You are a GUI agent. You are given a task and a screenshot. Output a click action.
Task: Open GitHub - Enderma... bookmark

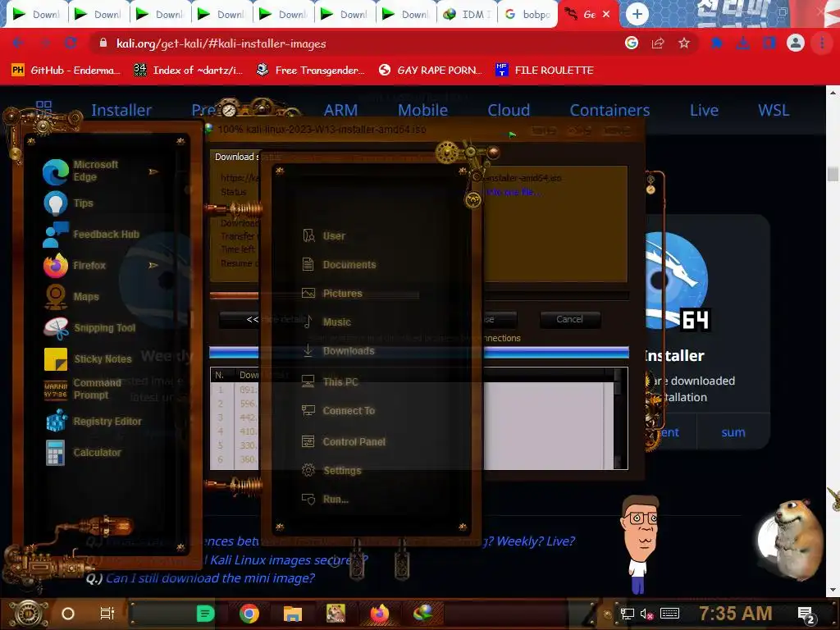coord(66,71)
